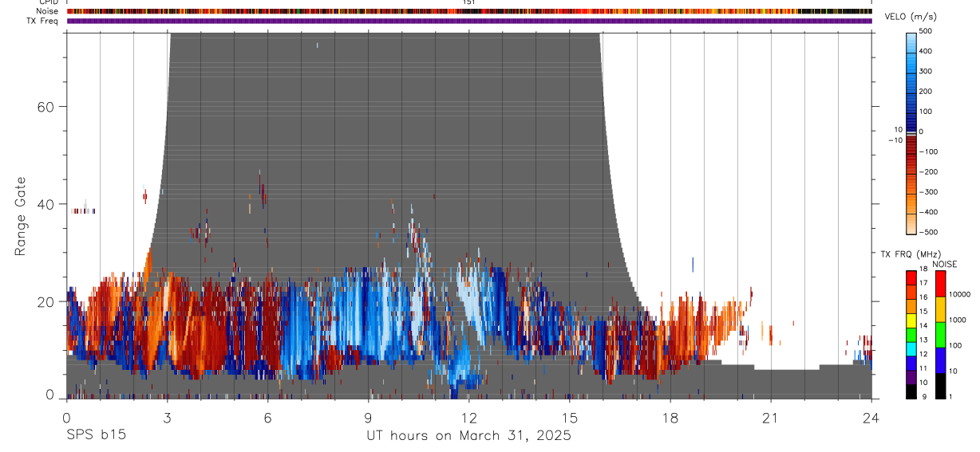Click the 'Range Gate' y-axis label

21,215
